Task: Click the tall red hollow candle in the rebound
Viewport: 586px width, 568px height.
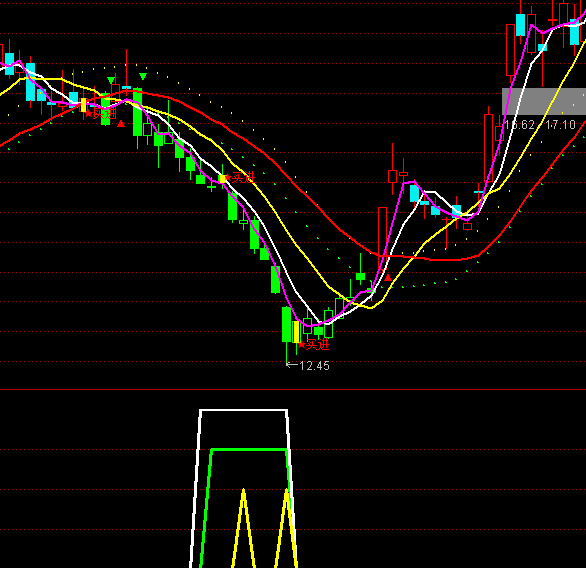Action: [382, 232]
